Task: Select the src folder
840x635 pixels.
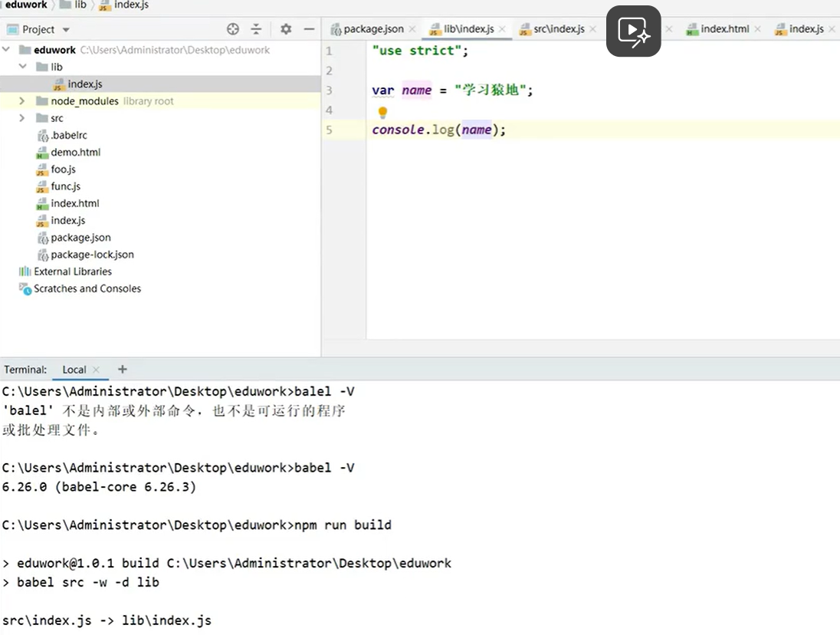Action: (50, 118)
